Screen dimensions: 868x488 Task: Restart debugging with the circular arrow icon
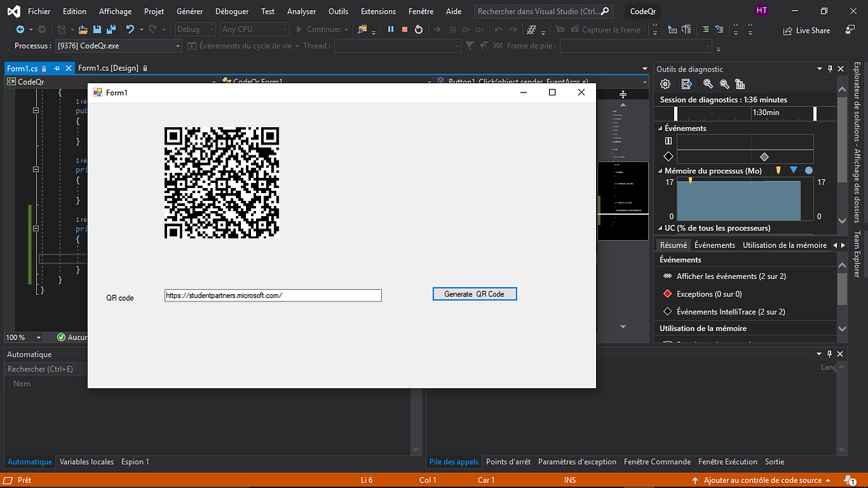pos(418,29)
